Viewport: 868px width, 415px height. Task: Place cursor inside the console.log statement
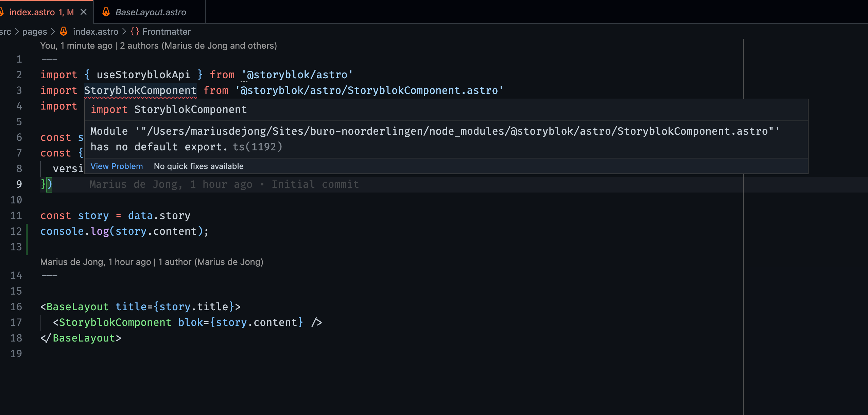tap(136, 231)
